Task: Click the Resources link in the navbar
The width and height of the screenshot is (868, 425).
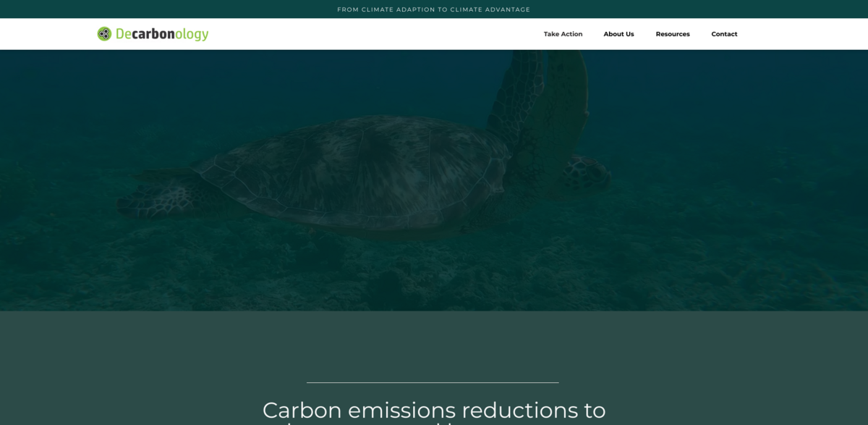Action: click(672, 33)
